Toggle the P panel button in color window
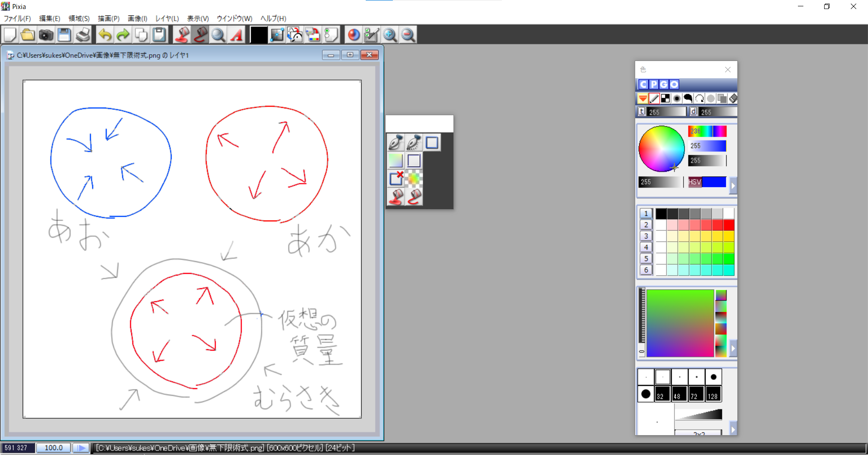The height and width of the screenshot is (455, 868). pos(654,84)
